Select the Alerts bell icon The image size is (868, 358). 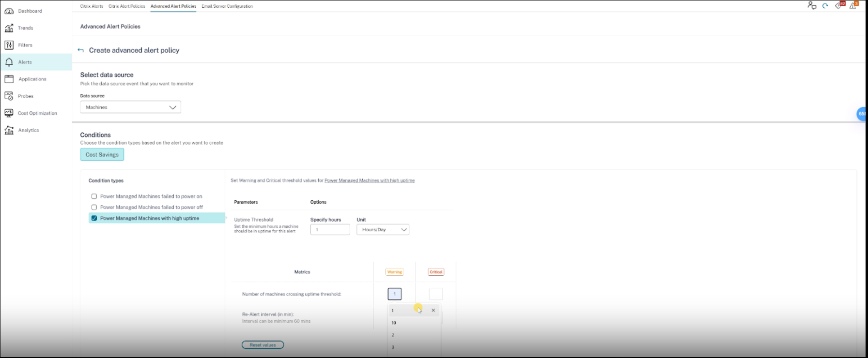pos(9,62)
